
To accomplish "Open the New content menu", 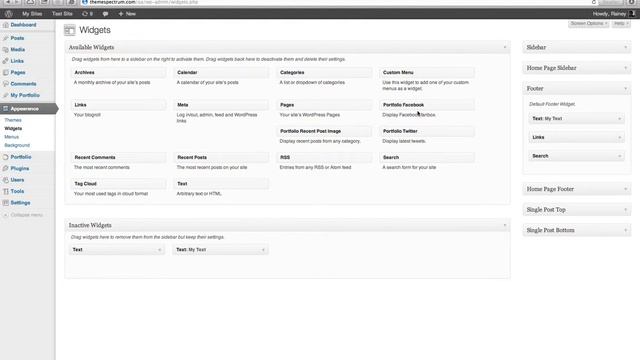I will pyautogui.click(x=127, y=13).
